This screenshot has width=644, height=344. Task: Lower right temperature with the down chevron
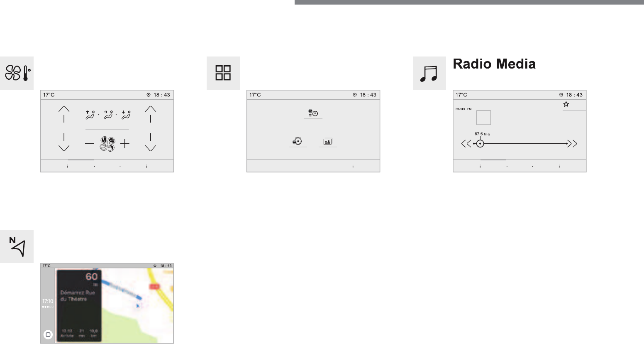(x=151, y=143)
